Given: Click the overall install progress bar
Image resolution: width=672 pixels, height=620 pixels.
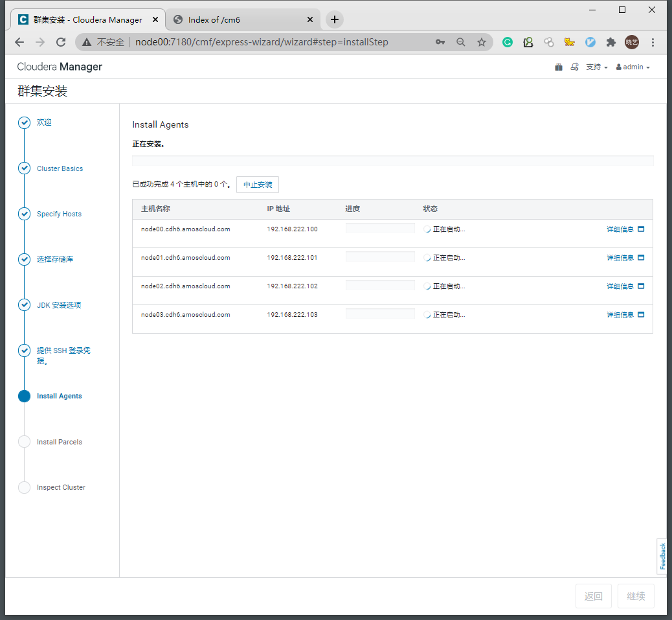Looking at the screenshot, I should tap(392, 161).
